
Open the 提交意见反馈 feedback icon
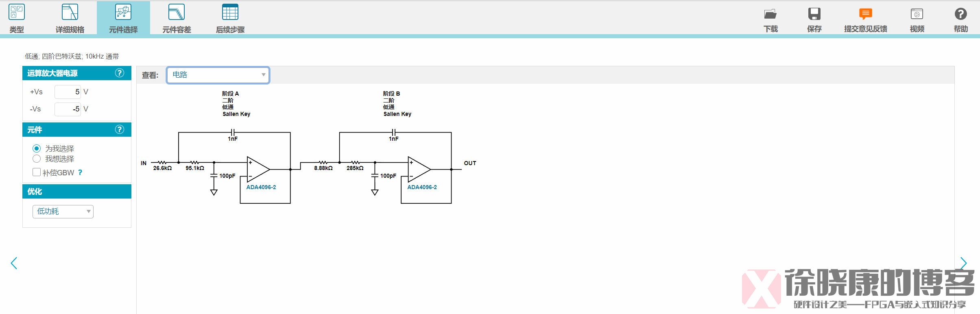coord(866,14)
